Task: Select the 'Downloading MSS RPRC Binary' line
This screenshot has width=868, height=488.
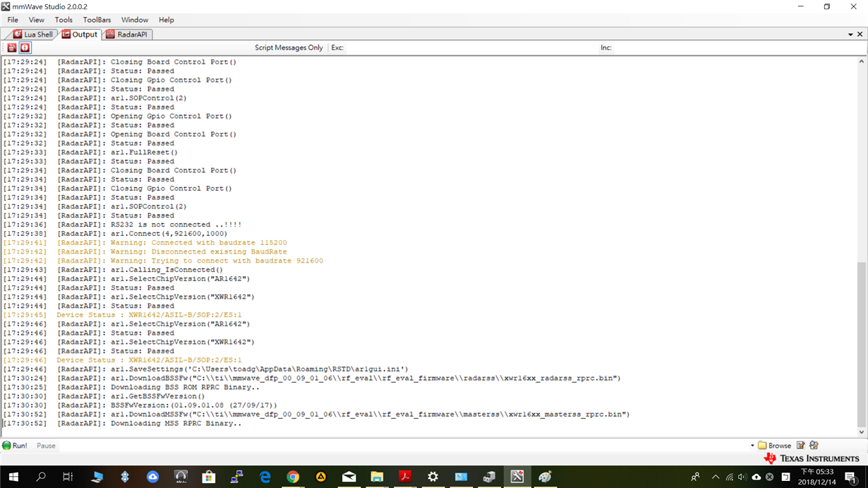Action: pos(122,424)
